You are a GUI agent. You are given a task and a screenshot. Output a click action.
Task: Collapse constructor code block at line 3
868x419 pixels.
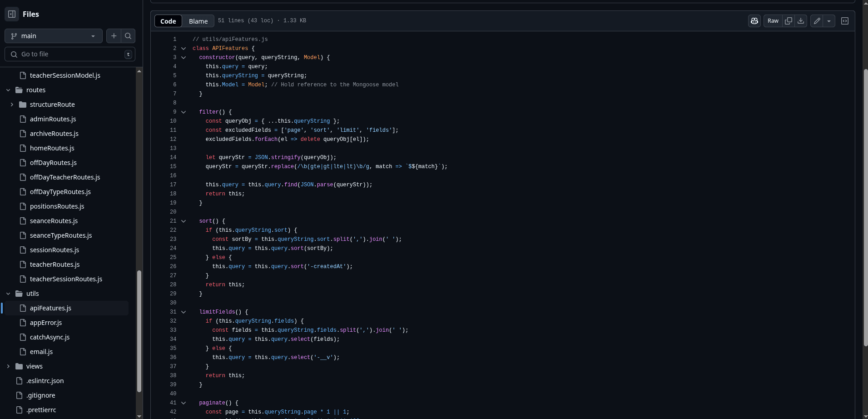pos(184,57)
